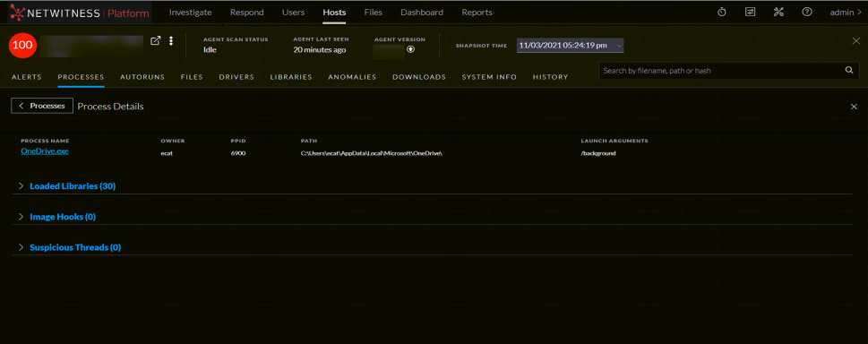Image resolution: width=868 pixels, height=344 pixels.
Task: Select the Processes tab
Action: click(81, 77)
